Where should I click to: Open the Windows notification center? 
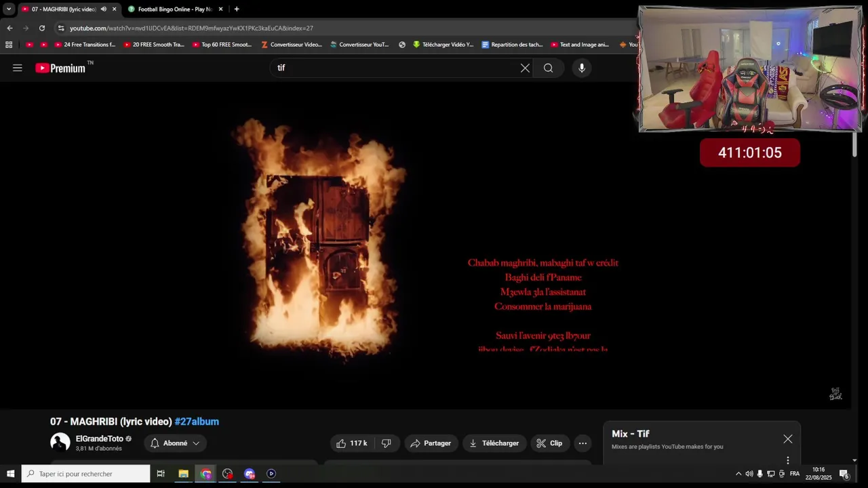tap(844, 474)
